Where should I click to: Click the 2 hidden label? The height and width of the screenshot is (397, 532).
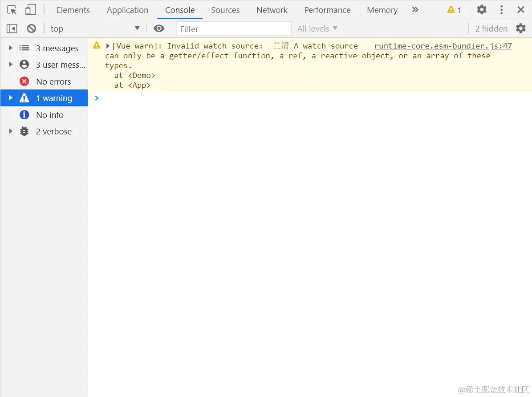pos(491,29)
